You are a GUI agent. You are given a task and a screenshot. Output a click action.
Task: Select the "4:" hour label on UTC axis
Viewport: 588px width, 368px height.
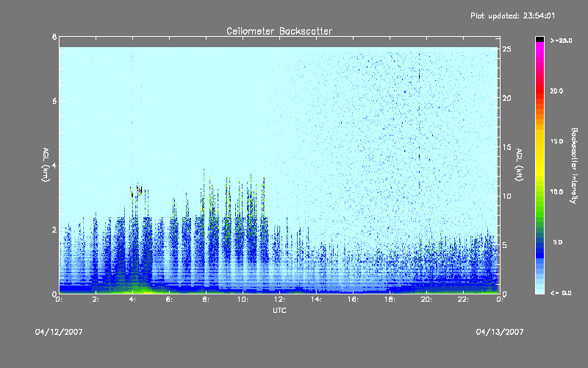132,300
